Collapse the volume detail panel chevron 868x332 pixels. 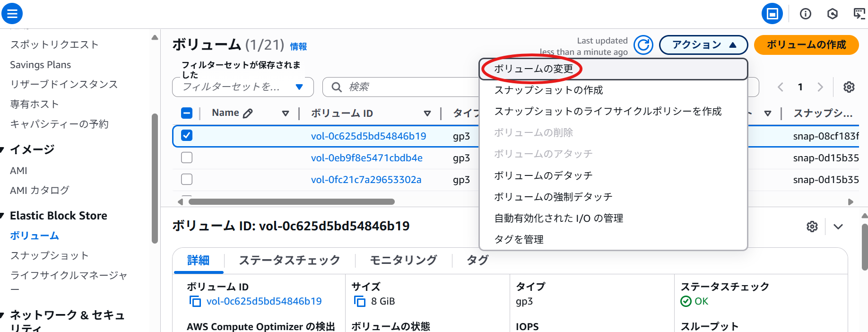coord(838,227)
